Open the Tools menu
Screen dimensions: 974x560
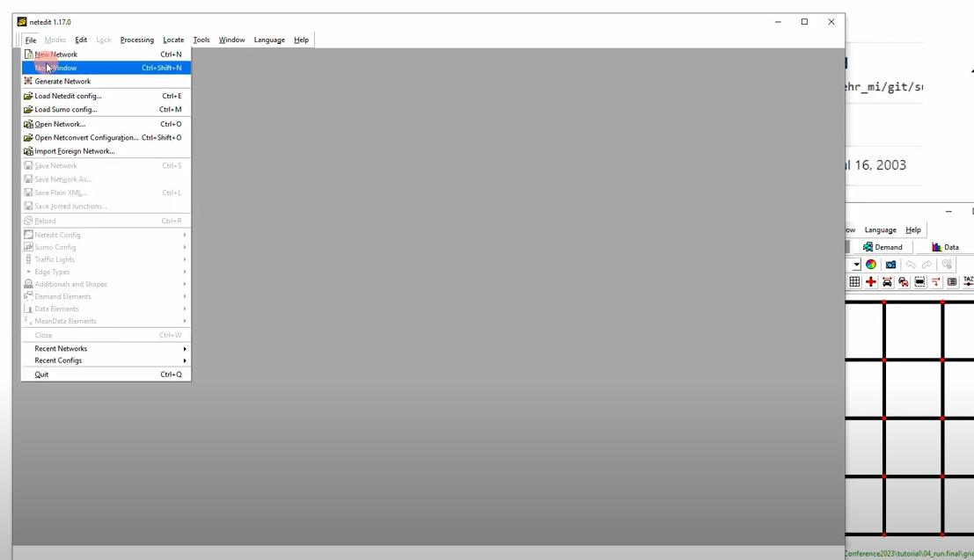point(201,40)
